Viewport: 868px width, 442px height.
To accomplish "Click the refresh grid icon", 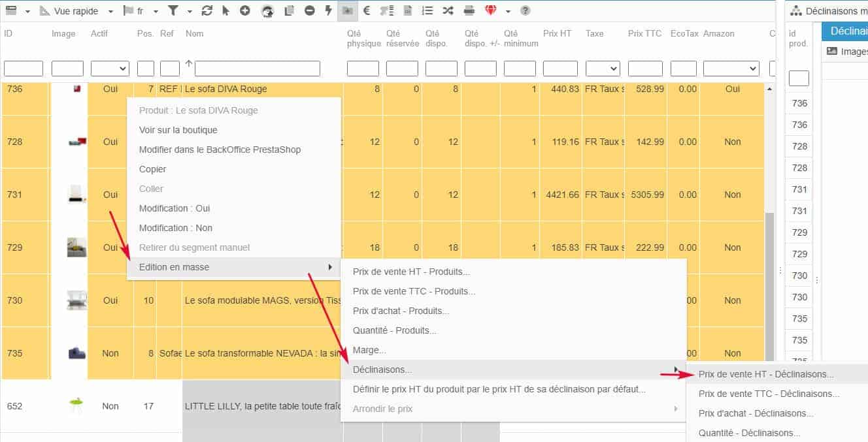I will point(207,10).
